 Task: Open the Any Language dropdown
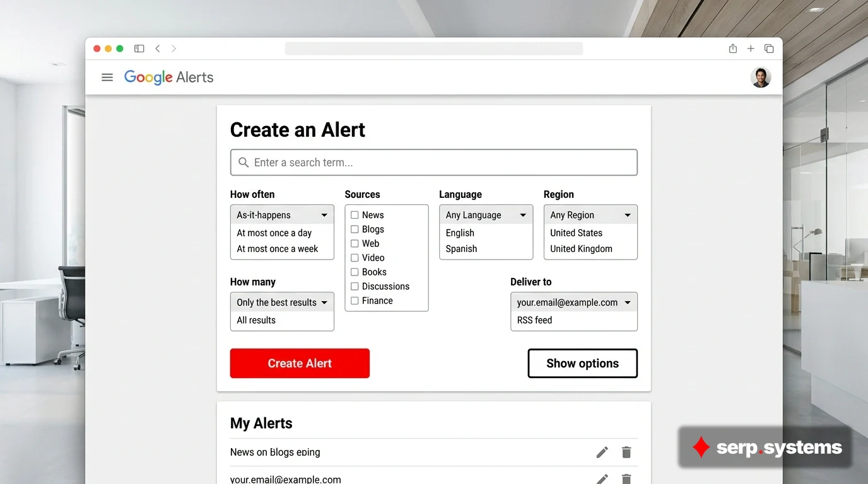click(486, 215)
